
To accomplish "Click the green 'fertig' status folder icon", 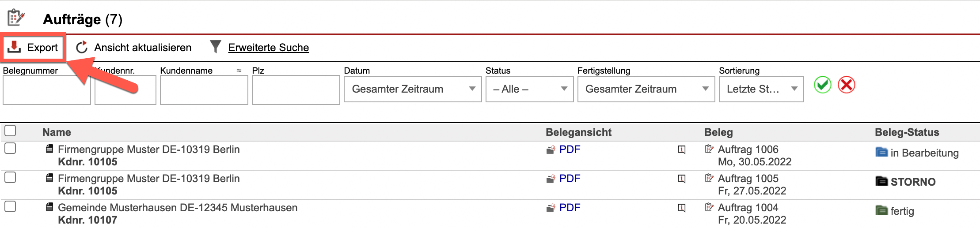I will (881, 210).
